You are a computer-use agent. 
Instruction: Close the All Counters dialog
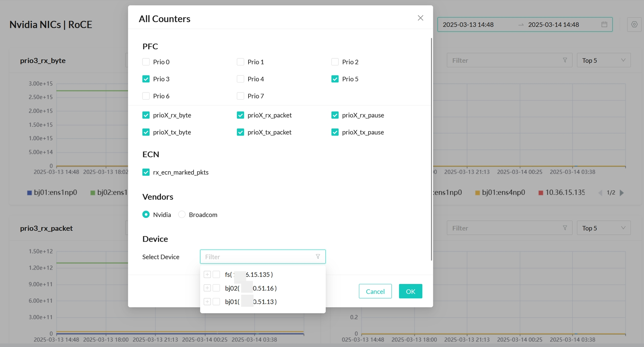(x=420, y=18)
